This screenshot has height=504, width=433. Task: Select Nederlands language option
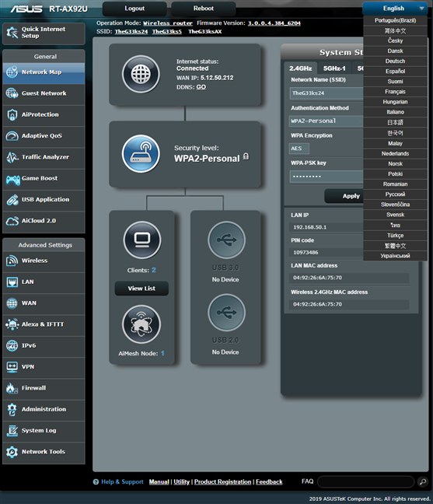(x=395, y=153)
